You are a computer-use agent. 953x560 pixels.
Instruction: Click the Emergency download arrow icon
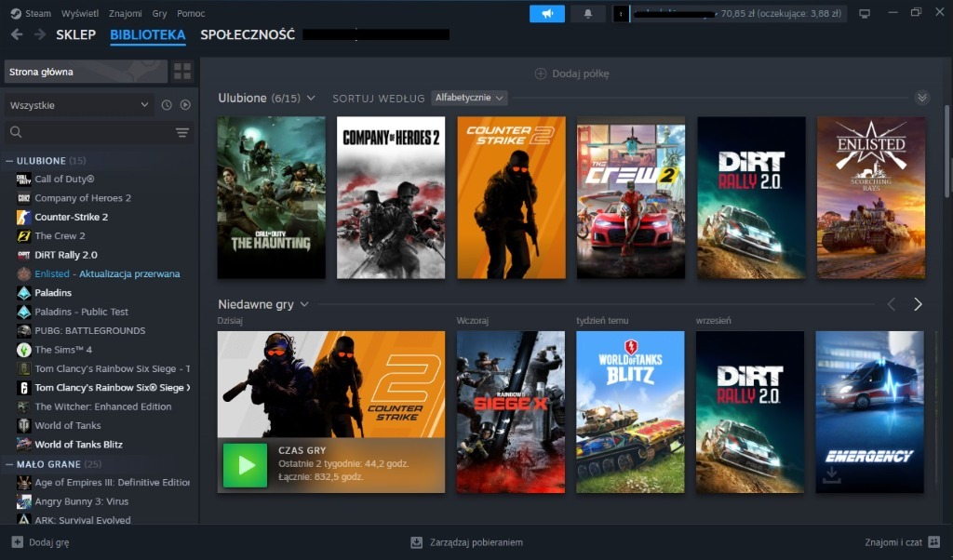point(831,475)
